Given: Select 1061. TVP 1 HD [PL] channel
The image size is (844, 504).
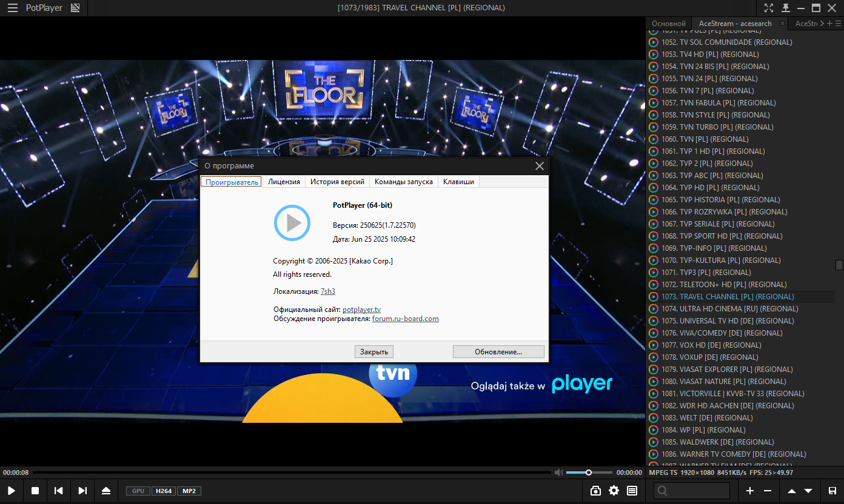Looking at the screenshot, I should [740, 151].
